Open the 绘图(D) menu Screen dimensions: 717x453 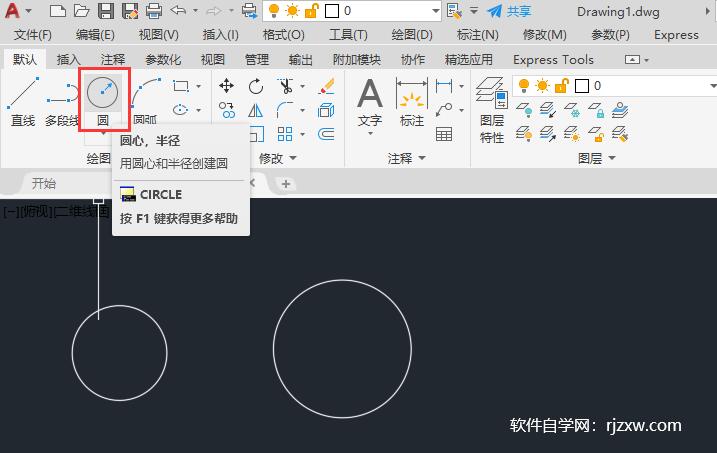tap(412, 35)
